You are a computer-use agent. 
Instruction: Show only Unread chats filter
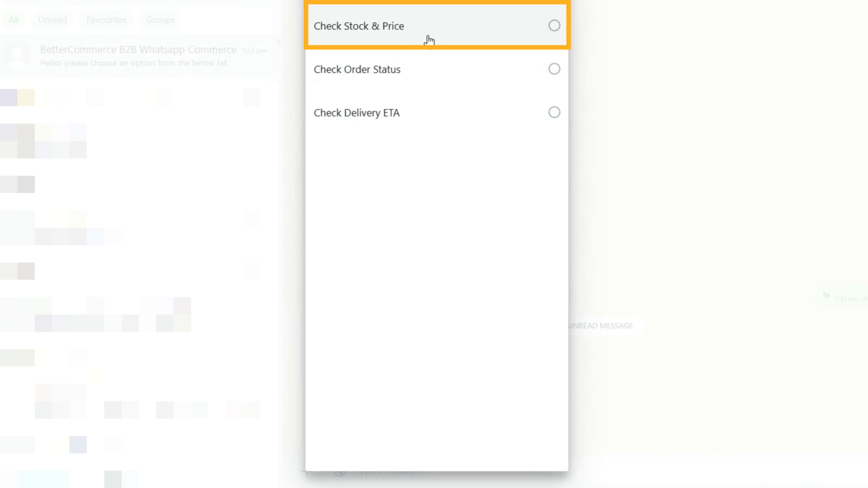pos(52,20)
